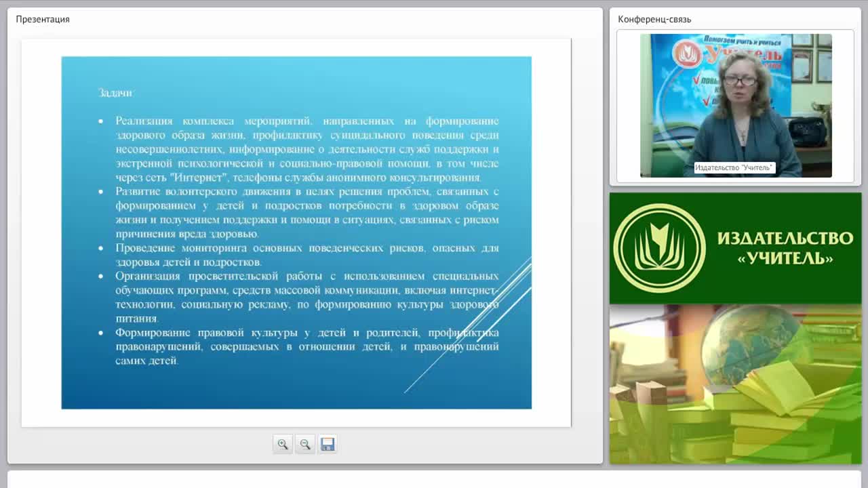Click the white panel below the presentation
Viewport: 868px width, 488px height.
pos(434,480)
